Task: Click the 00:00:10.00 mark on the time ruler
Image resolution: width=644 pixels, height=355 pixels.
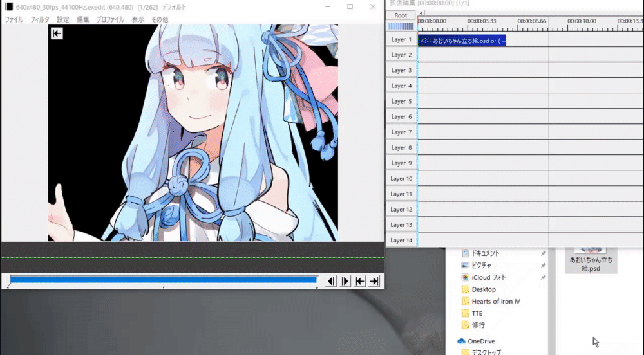Action: 582,21
